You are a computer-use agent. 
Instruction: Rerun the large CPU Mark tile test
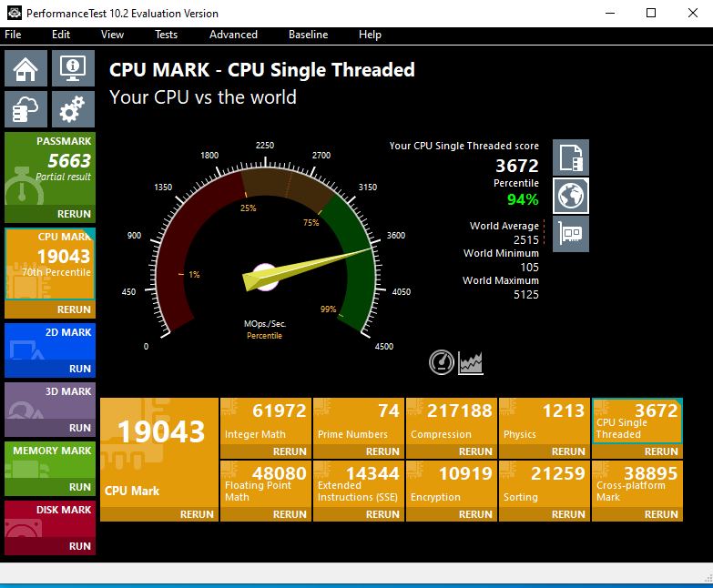pyautogui.click(x=159, y=514)
